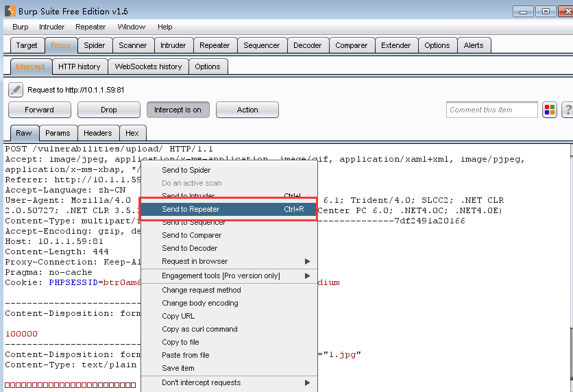Toggle the Intercept is on button
This screenshot has width=573, height=392.
pos(178,110)
